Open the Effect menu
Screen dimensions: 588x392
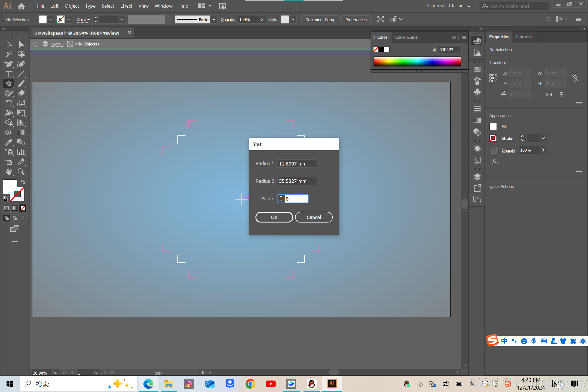(x=126, y=6)
